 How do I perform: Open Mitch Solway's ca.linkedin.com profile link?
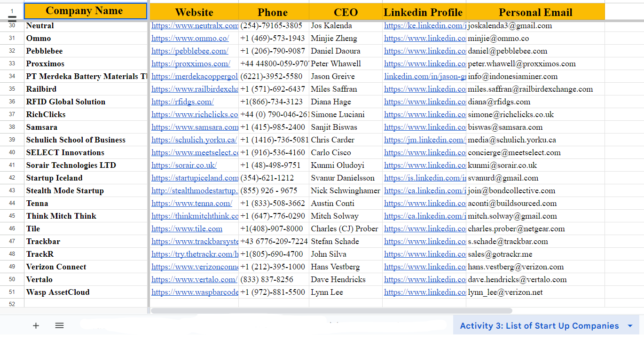click(425, 216)
